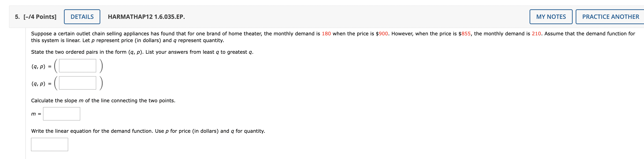Click question number 5
Viewport: 644px width, 159px height.
[17, 16]
